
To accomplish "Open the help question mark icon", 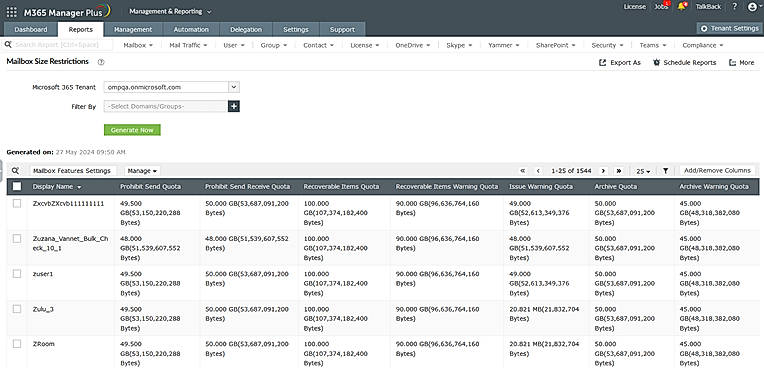I will pyautogui.click(x=735, y=7).
